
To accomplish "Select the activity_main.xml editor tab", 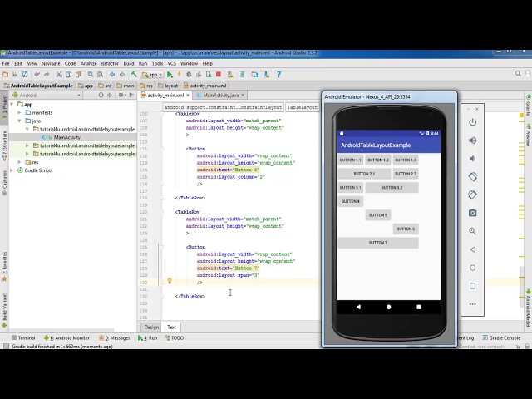I will 165,96.
